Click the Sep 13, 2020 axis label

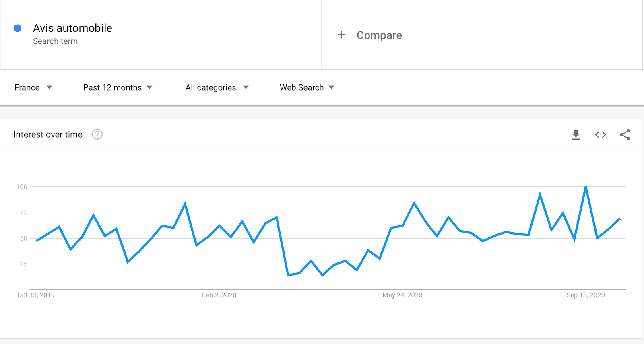tap(586, 295)
